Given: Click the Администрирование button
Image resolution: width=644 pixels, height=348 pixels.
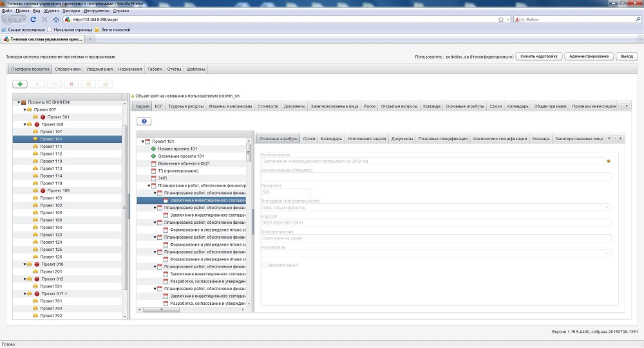Looking at the screenshot, I should 589,57.
